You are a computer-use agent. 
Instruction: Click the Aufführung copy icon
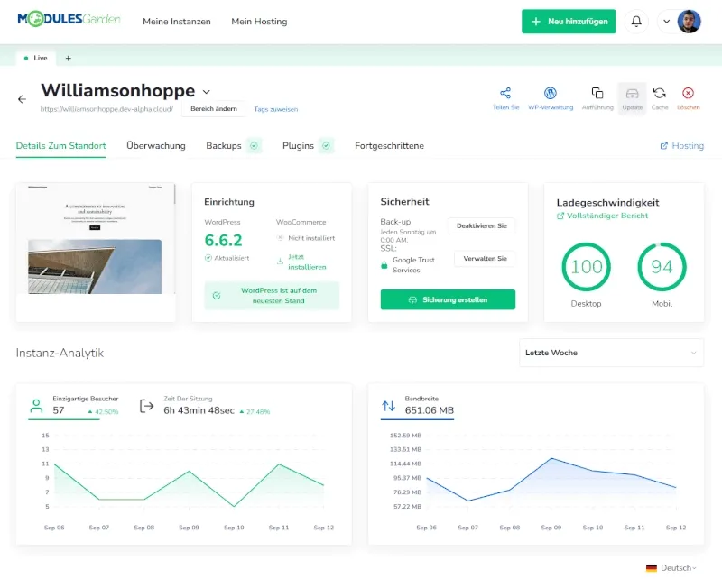tap(597, 93)
